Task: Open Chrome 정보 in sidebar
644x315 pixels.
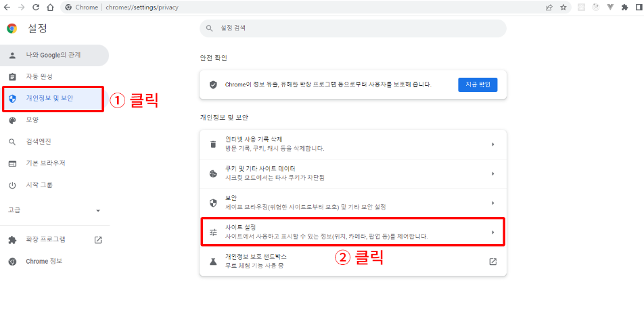Action: tap(54, 262)
